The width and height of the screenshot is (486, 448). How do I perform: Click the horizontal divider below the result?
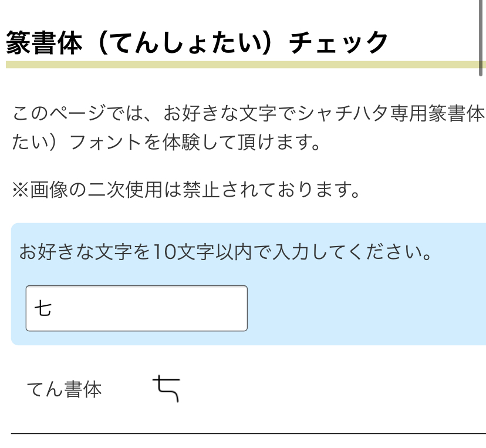247,434
